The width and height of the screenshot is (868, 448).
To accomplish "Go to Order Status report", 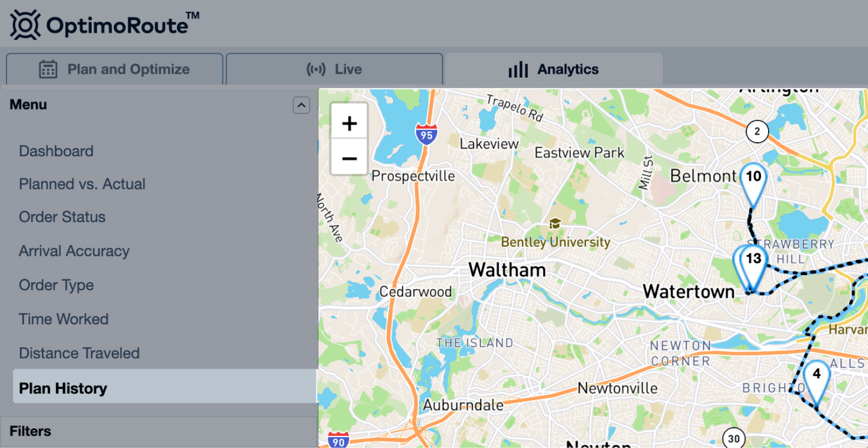I will click(x=62, y=217).
